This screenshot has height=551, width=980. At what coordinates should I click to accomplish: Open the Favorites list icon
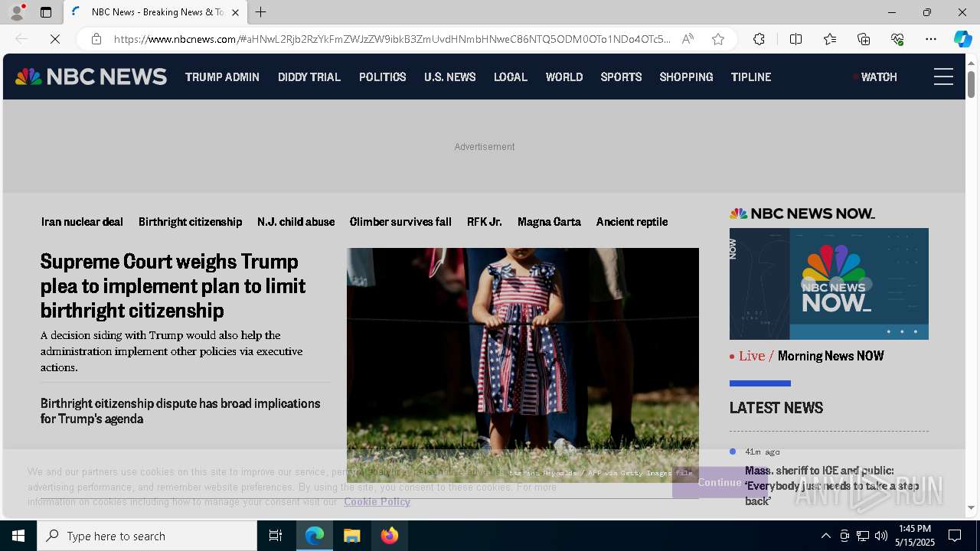click(x=830, y=39)
